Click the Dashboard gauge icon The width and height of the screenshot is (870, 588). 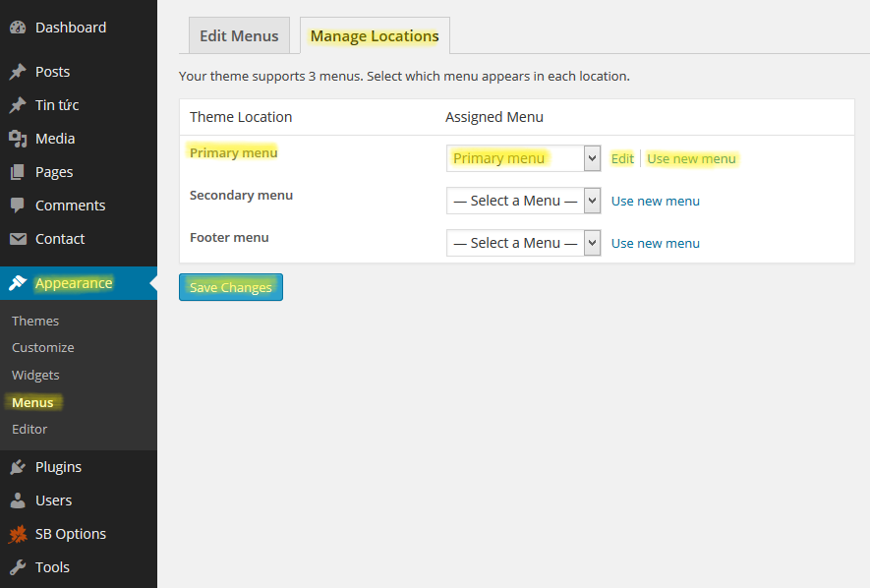tap(18, 28)
